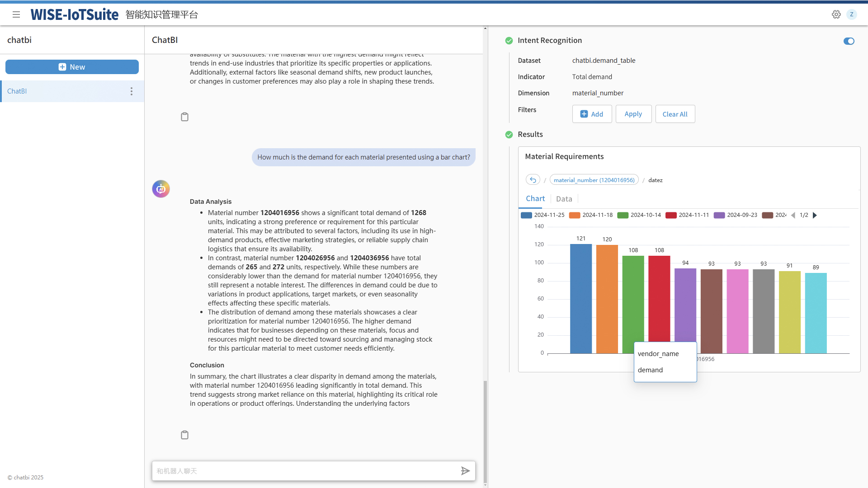The width and height of the screenshot is (868, 488).
Task: Select the Chart tab in Material Requirements
Action: point(535,198)
